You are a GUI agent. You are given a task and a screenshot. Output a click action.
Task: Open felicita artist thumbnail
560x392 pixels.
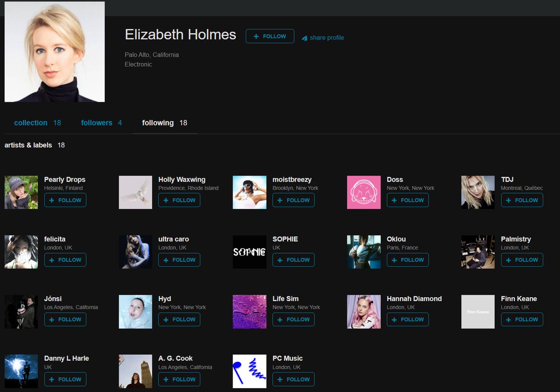tap(21, 252)
